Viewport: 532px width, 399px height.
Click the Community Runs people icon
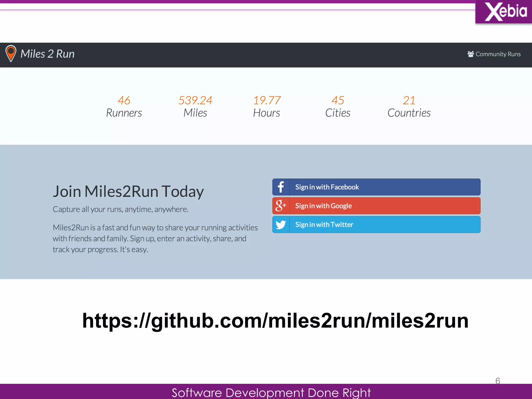pos(470,54)
